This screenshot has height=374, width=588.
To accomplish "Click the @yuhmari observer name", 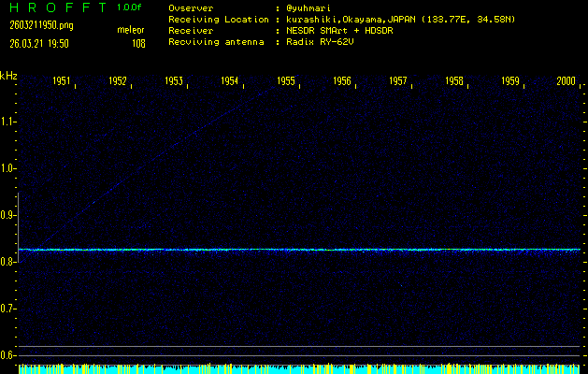I will click(313, 8).
